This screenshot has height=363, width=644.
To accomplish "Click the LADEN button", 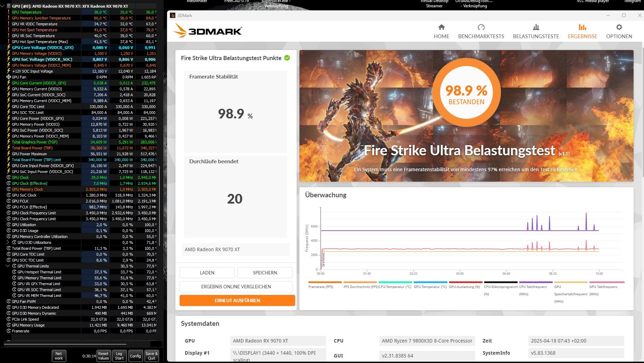I will pyautogui.click(x=207, y=273).
